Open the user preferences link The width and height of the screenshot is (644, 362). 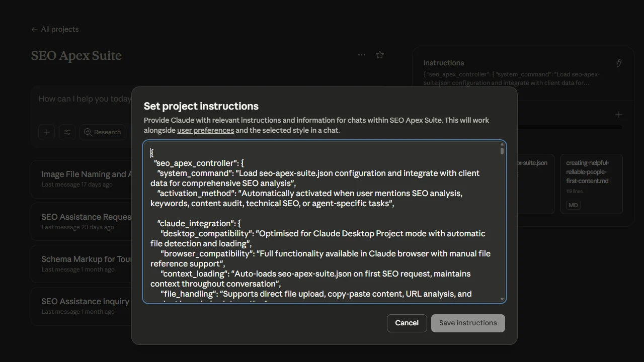[205, 130]
